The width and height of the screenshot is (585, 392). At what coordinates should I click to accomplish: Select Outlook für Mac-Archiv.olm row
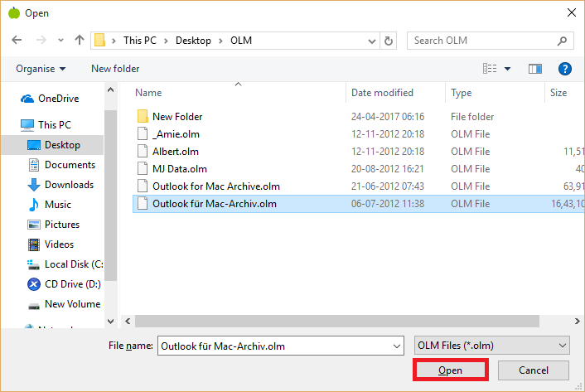click(x=359, y=204)
